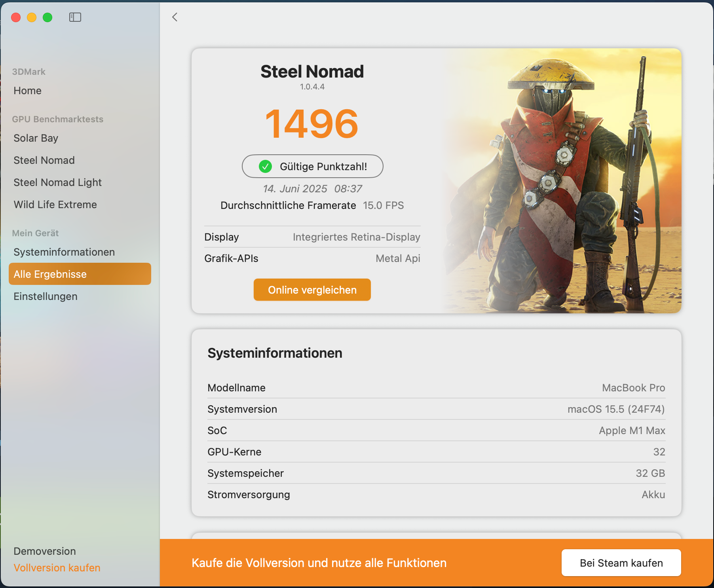Open the Home page in sidebar
Screen dimensions: 714x588
pos(28,91)
